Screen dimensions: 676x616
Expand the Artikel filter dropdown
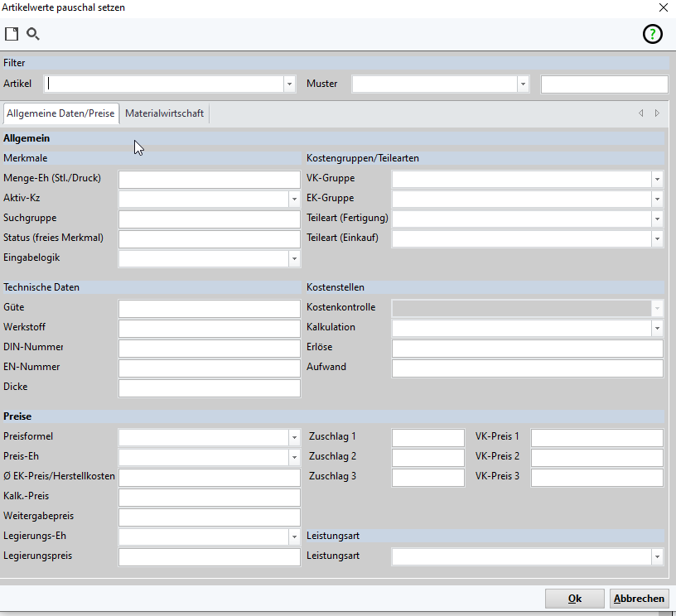pos(289,84)
